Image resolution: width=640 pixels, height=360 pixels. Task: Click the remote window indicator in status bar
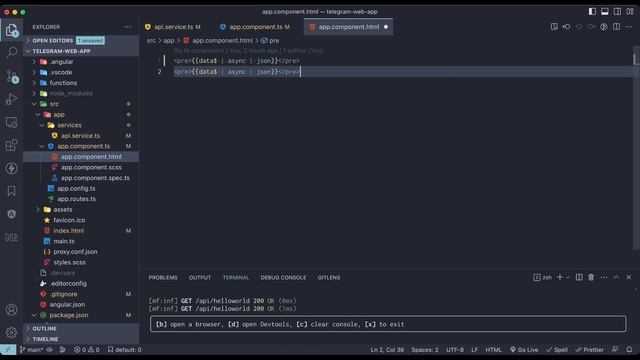8,350
